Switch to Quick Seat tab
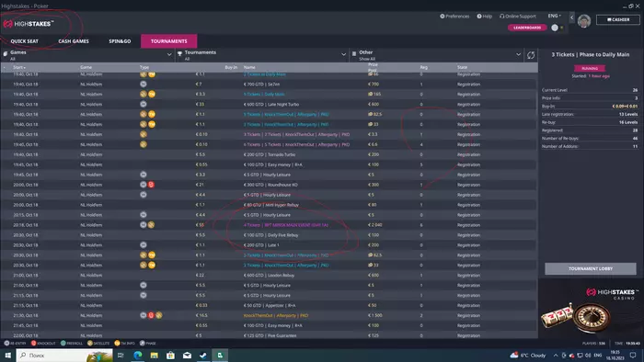Viewport: 644px width, 362px height. tap(24, 41)
